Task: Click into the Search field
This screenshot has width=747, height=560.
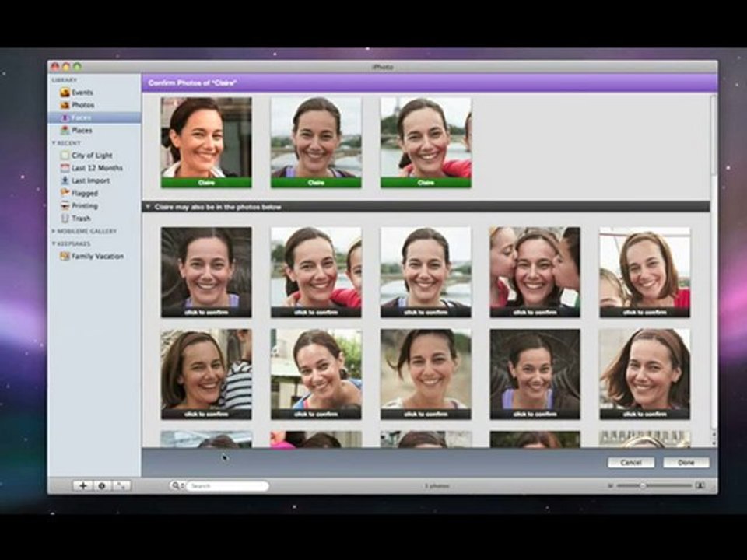Action: point(227,485)
